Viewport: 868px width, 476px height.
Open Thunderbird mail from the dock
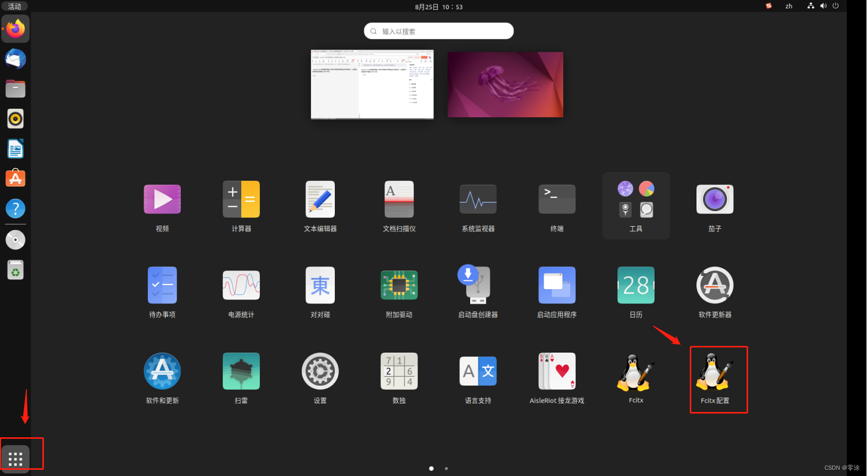[16, 59]
